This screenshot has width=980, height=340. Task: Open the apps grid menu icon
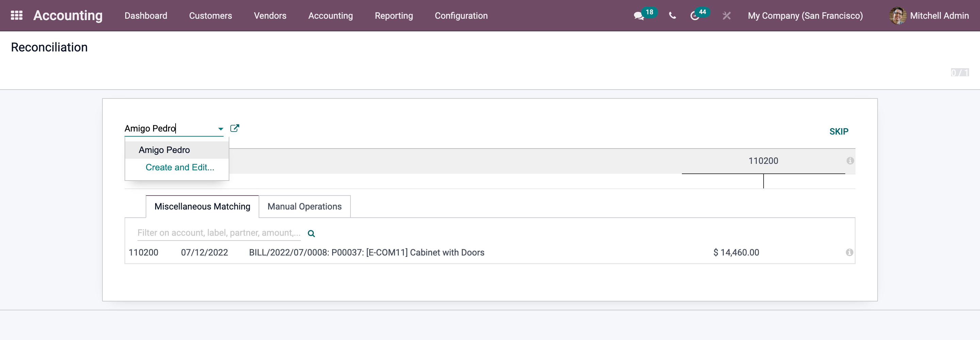coord(16,16)
